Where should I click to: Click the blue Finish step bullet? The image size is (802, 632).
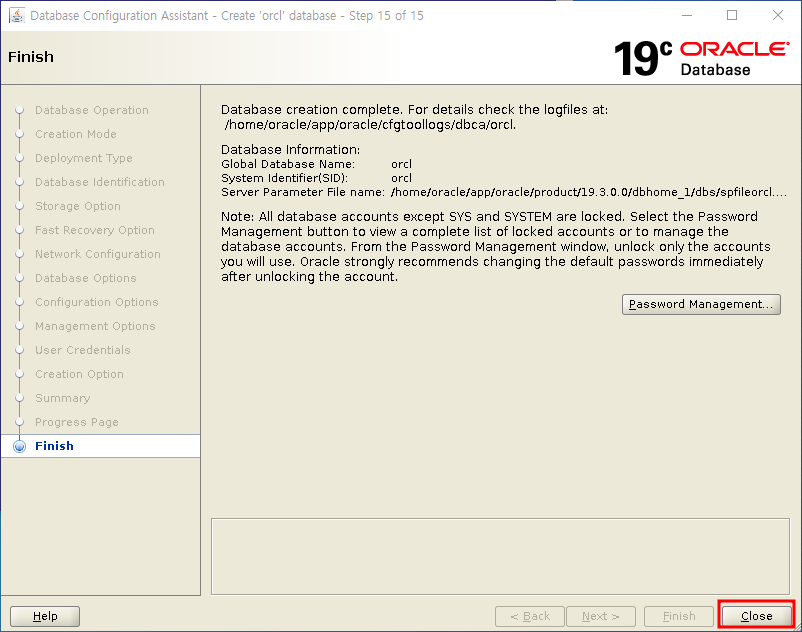click(x=19, y=446)
